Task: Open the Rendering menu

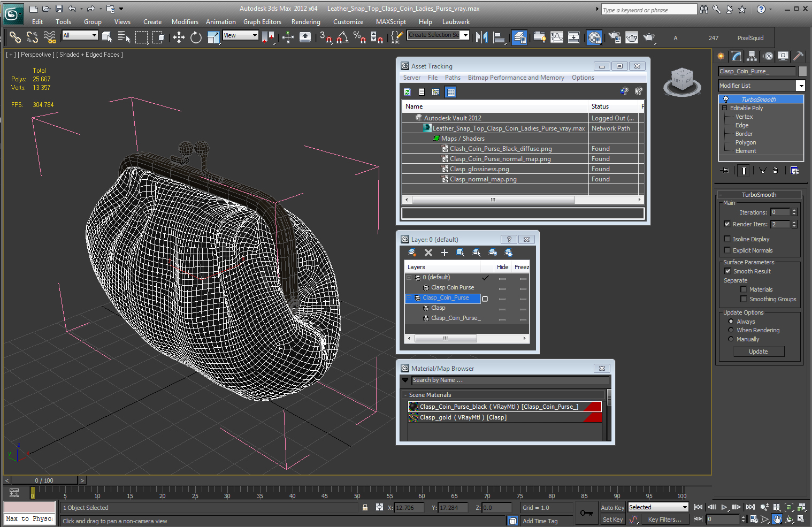Action: (305, 22)
